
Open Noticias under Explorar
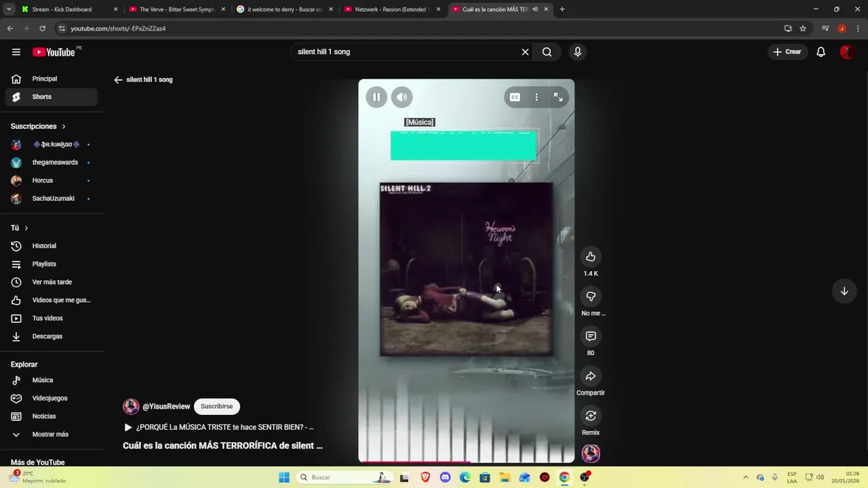52,416
